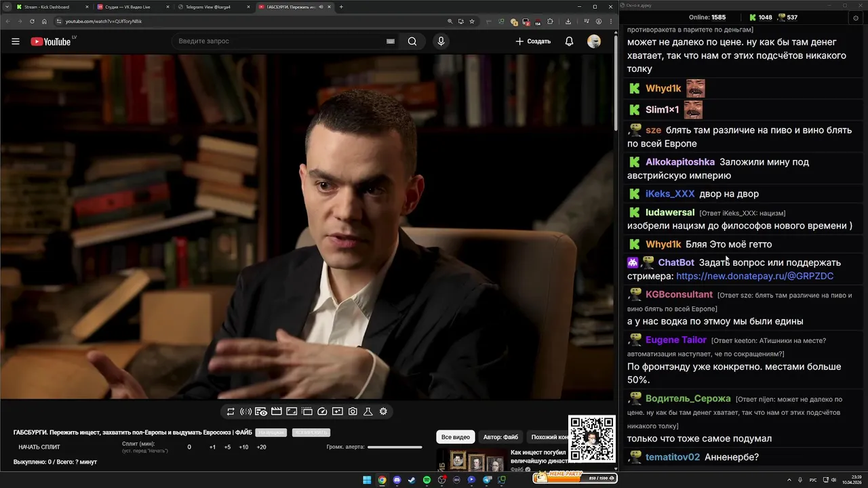Open the browser zoom indicator

click(450, 21)
